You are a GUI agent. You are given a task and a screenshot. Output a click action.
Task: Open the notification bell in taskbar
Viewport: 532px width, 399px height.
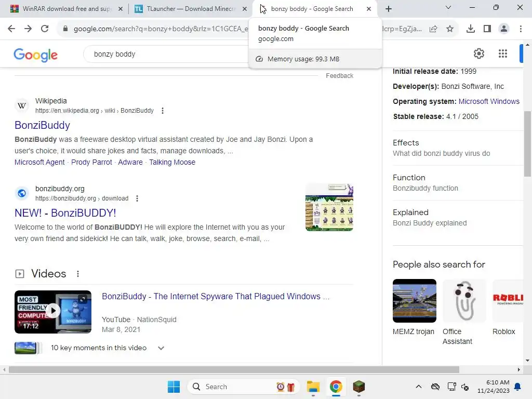[518, 387]
